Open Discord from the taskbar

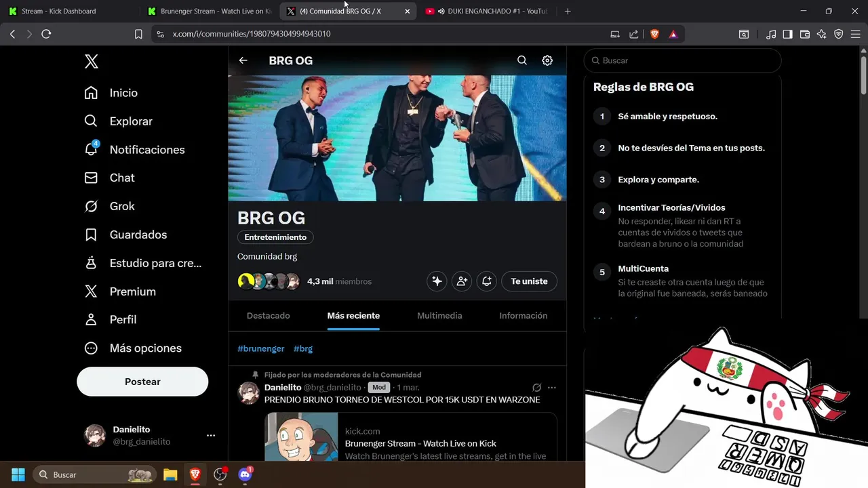pos(245,474)
